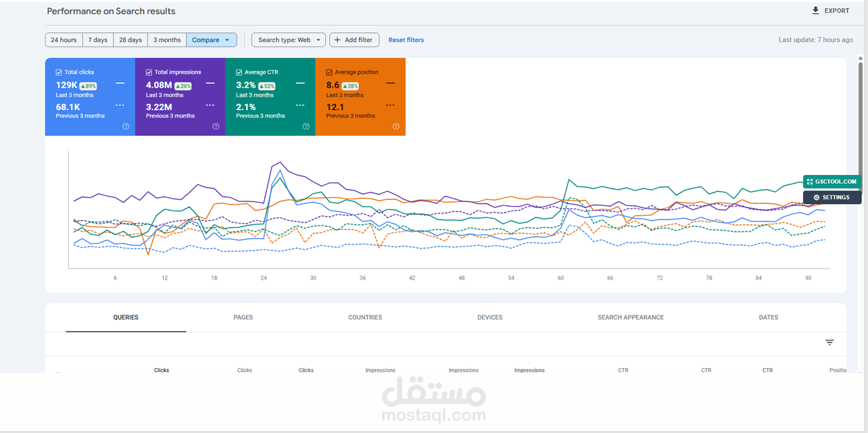This screenshot has height=433, width=868.
Task: Click the Performance on Search results heading
Action: [111, 11]
